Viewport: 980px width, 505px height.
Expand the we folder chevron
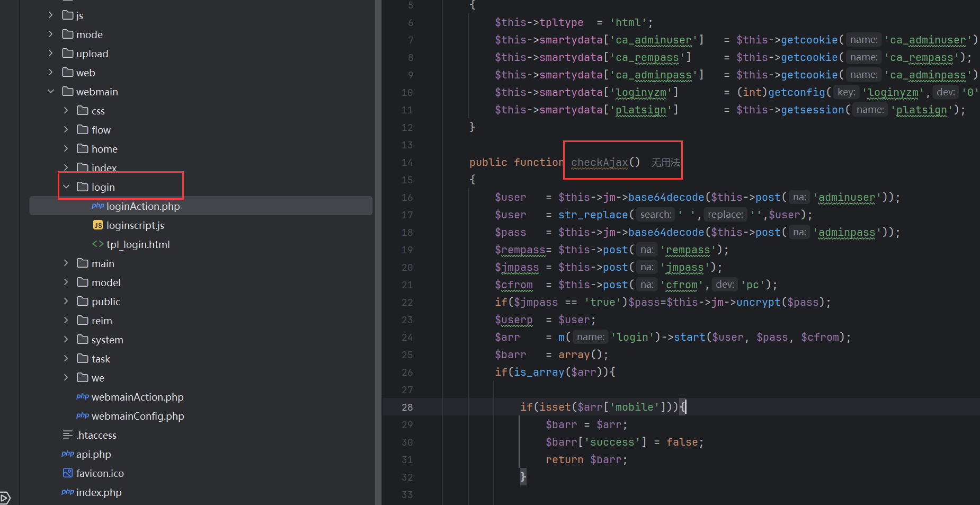(x=66, y=377)
